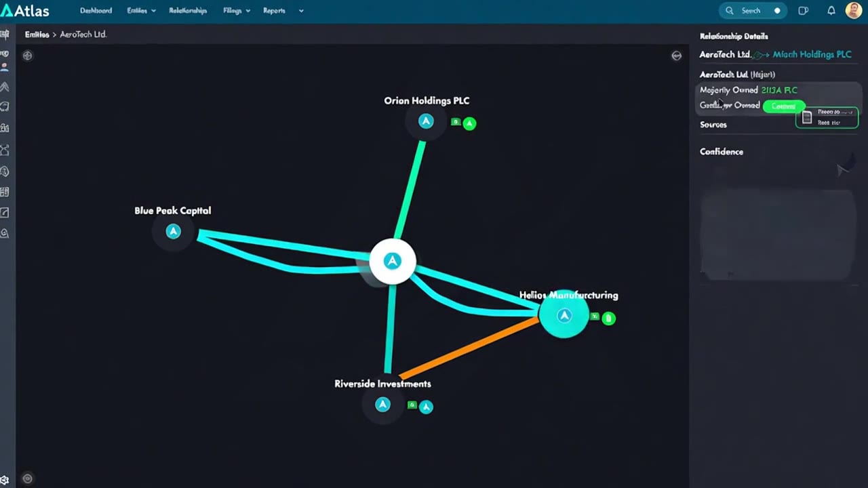This screenshot has height=488, width=868.
Task: Open the dropdown arrow right of Reports
Action: tap(301, 11)
